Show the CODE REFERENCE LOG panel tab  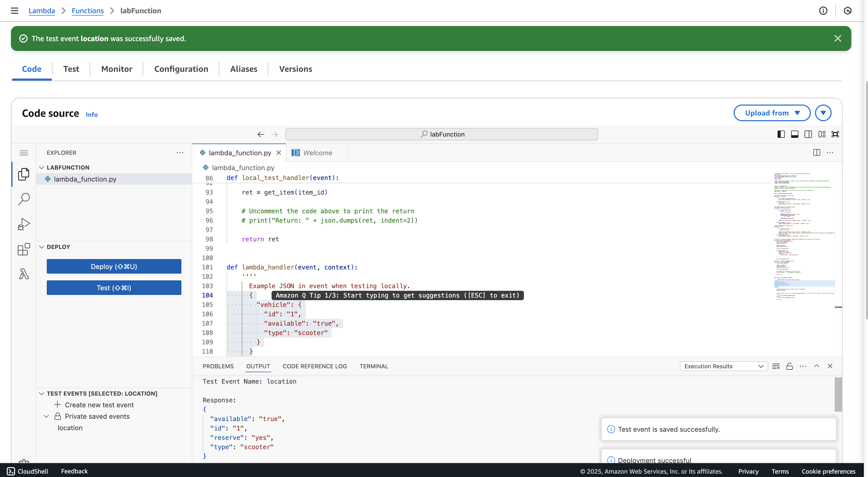coord(315,366)
